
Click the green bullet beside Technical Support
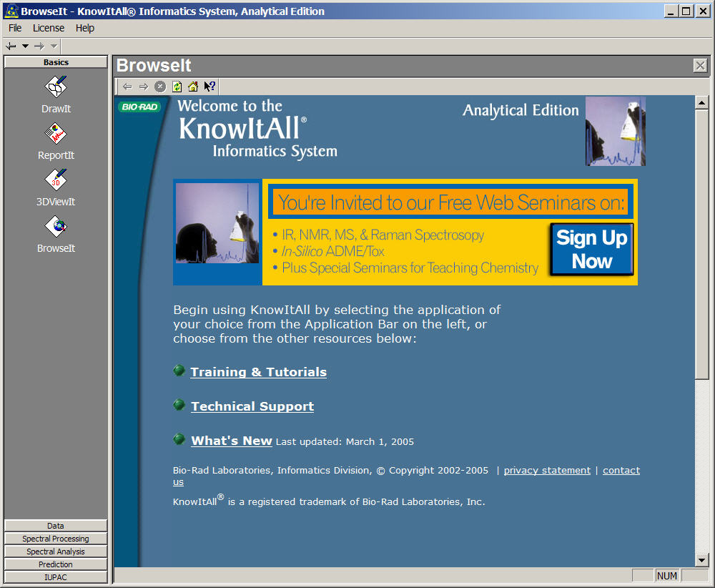click(179, 405)
